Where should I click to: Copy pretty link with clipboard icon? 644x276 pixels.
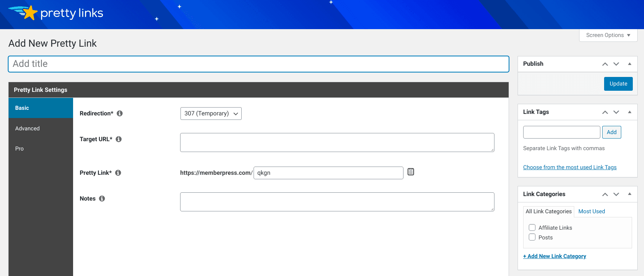[411, 172]
